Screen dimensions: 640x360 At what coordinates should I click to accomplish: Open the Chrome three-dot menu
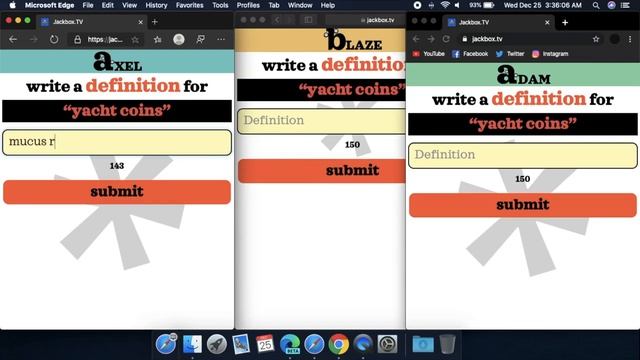630,39
